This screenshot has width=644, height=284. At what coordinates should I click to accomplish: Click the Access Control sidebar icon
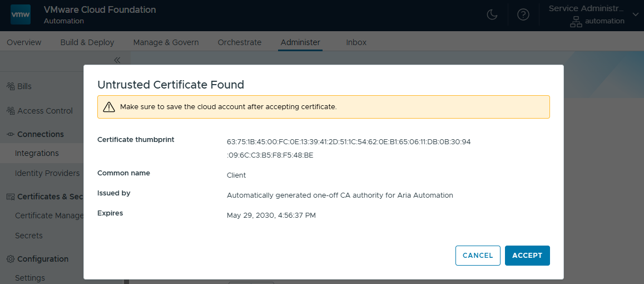pos(11,111)
